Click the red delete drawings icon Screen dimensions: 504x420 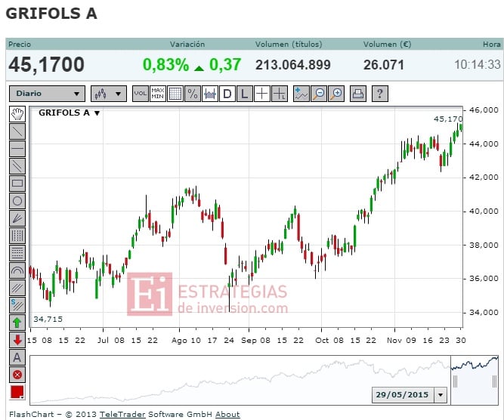(x=17, y=374)
